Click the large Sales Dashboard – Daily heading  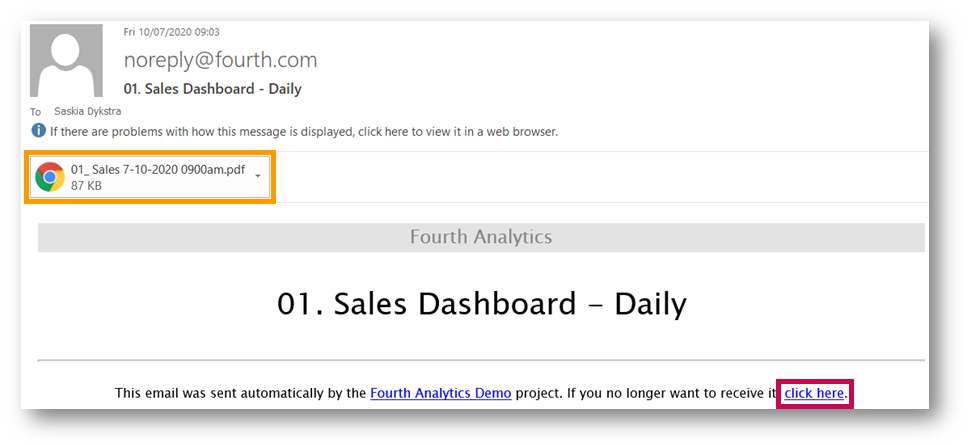tap(482, 304)
